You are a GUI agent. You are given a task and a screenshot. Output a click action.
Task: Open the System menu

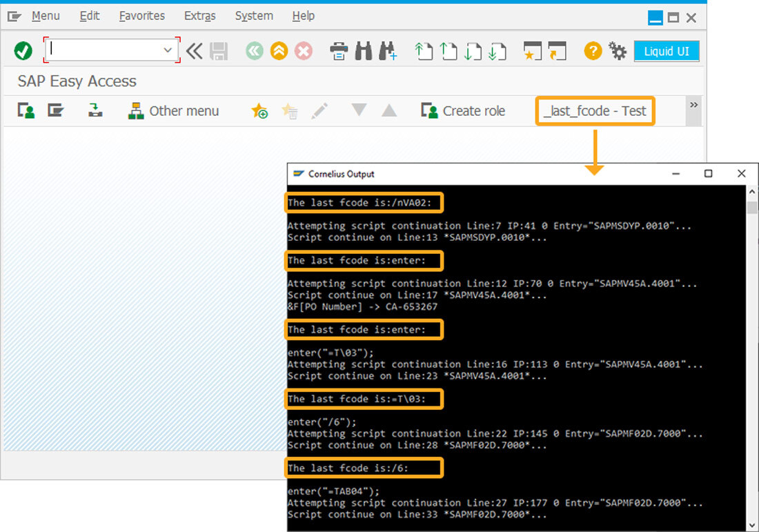point(254,16)
